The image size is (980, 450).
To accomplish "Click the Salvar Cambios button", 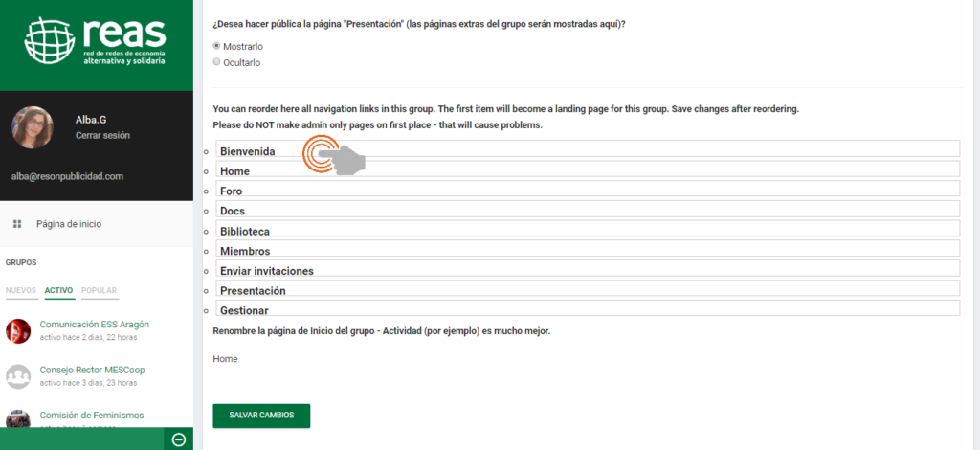I will click(261, 416).
